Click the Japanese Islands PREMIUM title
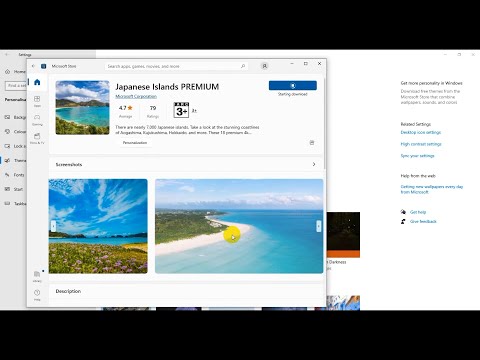This screenshot has width=480, height=360. coord(167,87)
